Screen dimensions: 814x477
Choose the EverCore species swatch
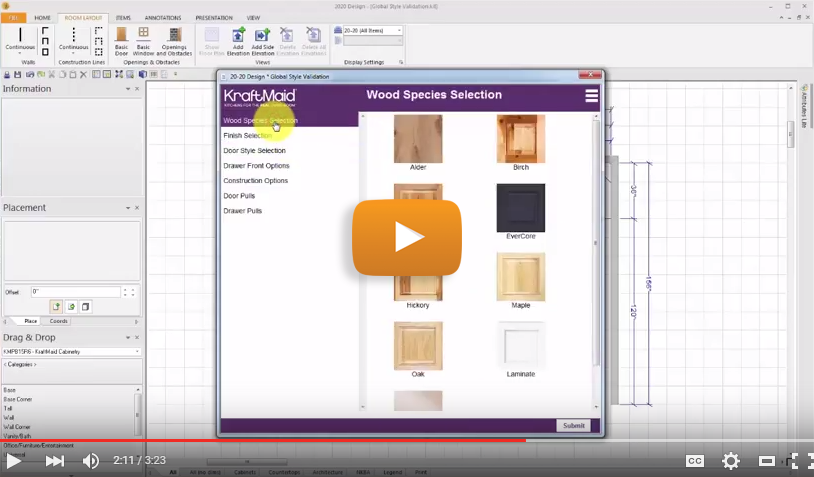[521, 208]
